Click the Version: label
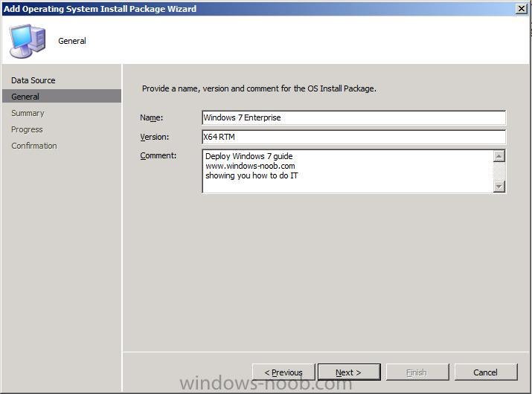 (154, 137)
